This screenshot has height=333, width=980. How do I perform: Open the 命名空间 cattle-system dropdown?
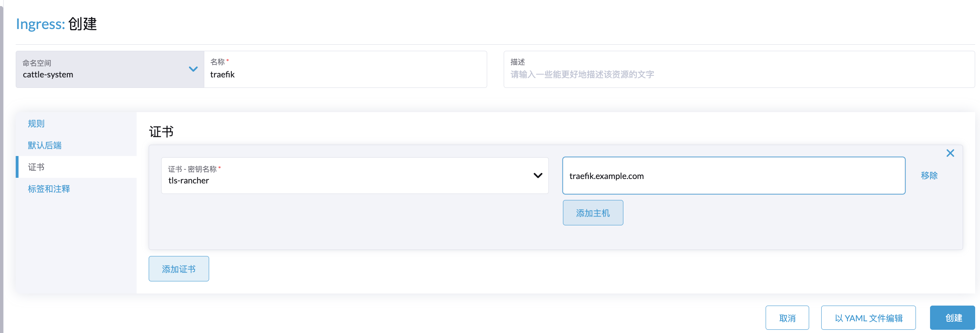110,69
